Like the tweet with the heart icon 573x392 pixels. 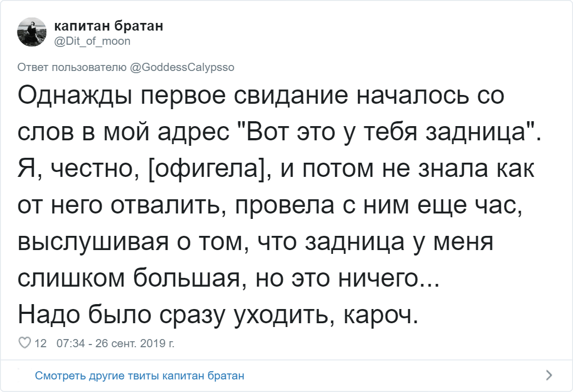click(x=24, y=343)
